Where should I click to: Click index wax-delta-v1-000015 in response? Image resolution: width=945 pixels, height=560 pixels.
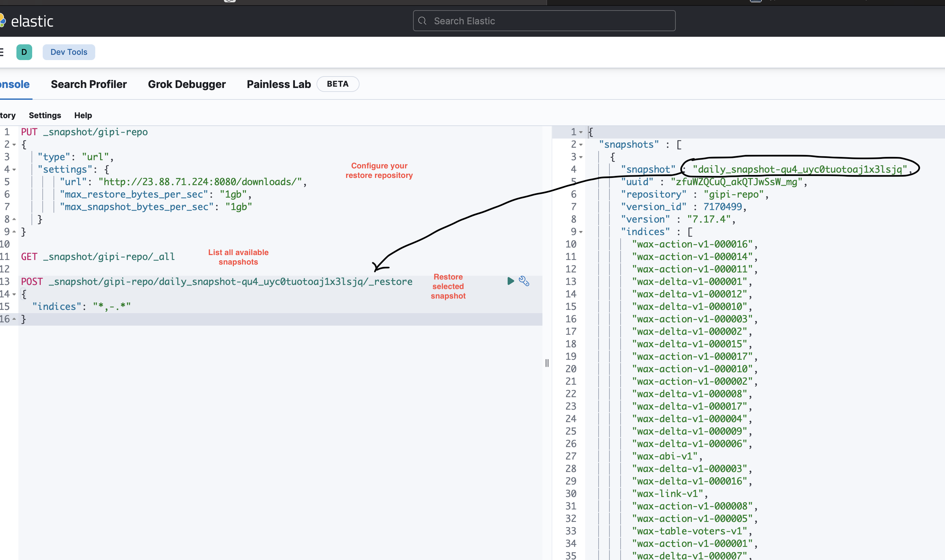click(690, 344)
